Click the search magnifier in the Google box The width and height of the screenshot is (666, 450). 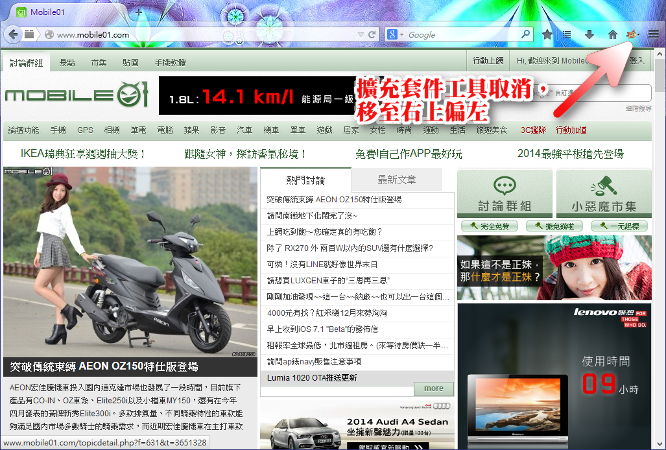pyautogui.click(x=524, y=35)
